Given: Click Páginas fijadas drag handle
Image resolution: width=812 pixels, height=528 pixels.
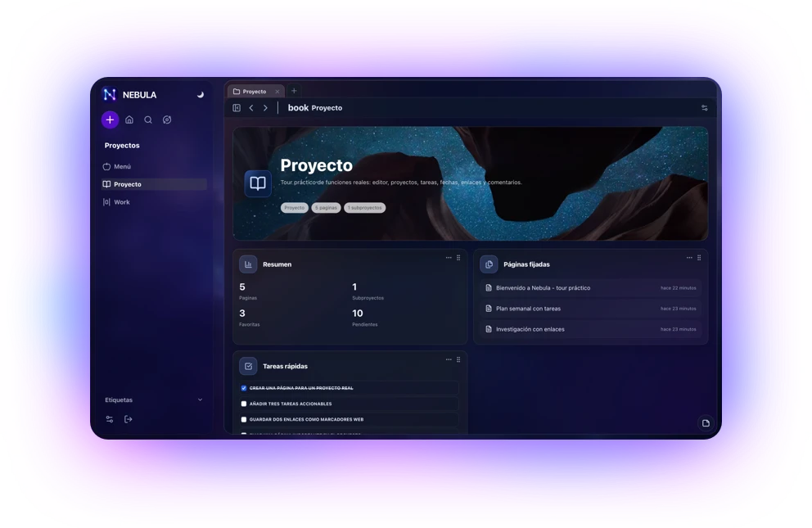Looking at the screenshot, I should coord(699,258).
